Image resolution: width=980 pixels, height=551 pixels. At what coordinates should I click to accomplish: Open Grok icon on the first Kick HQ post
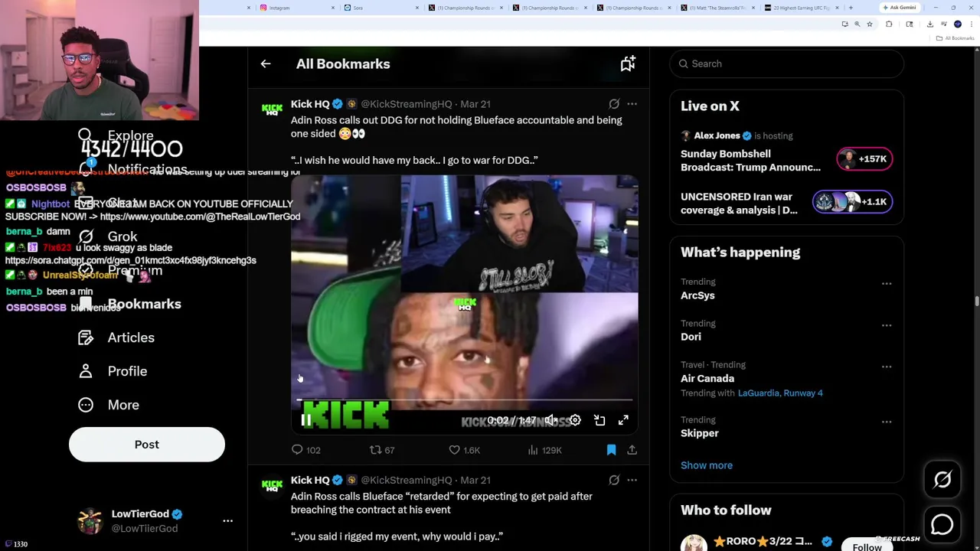614,104
